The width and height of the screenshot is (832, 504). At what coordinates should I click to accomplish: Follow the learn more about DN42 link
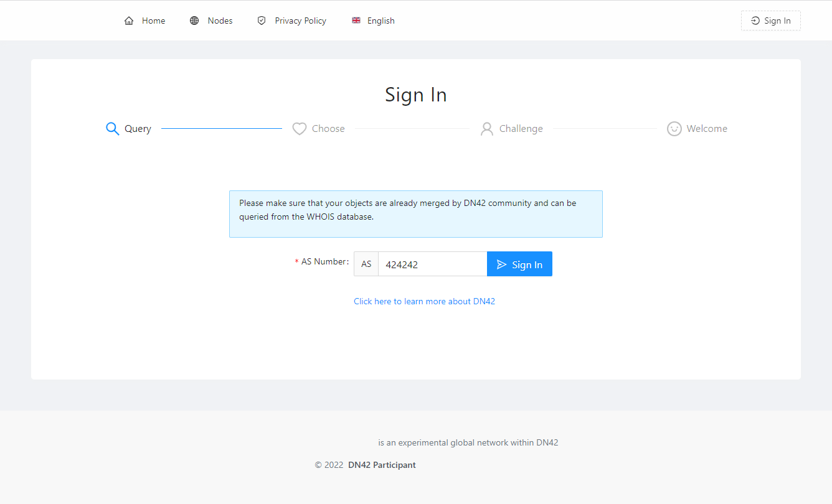point(424,301)
